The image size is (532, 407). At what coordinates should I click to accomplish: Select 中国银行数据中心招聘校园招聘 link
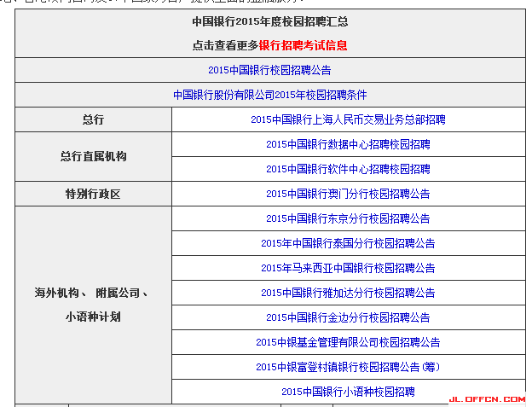348,144
